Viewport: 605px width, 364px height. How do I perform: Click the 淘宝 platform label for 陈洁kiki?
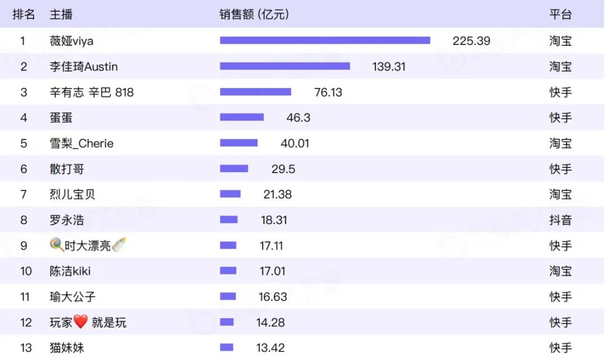pos(560,271)
